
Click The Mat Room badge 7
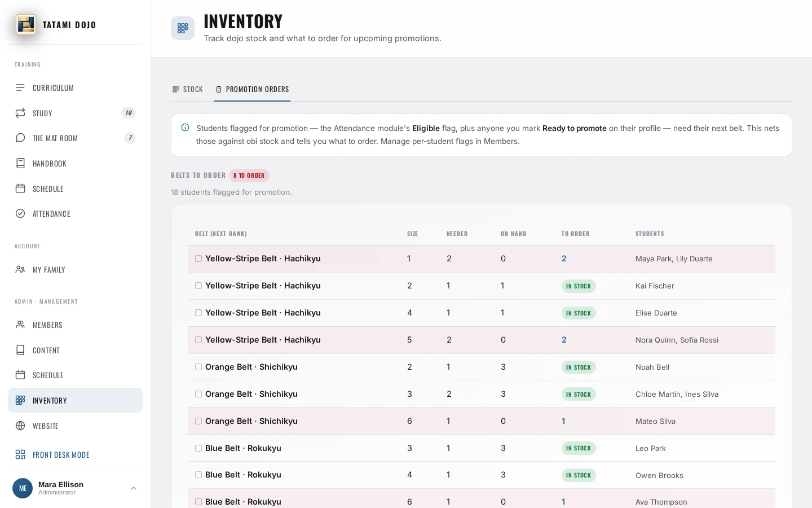pyautogui.click(x=130, y=138)
